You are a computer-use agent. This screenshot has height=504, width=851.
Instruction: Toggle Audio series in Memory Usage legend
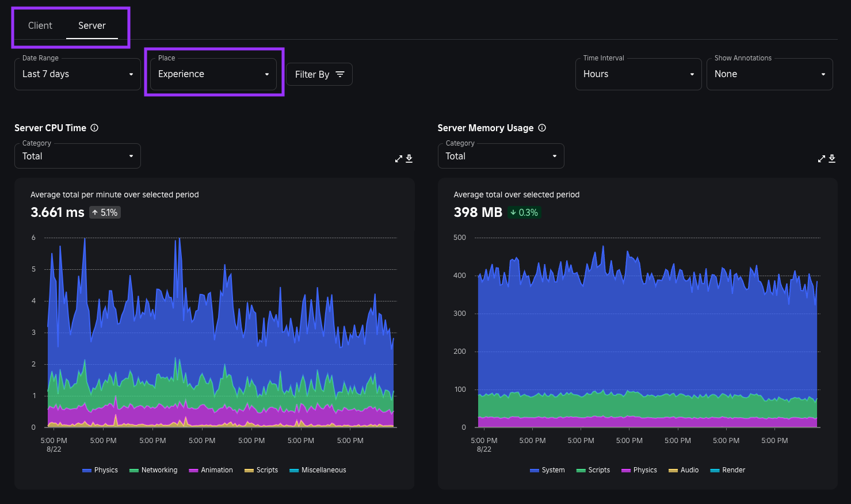pyautogui.click(x=684, y=470)
